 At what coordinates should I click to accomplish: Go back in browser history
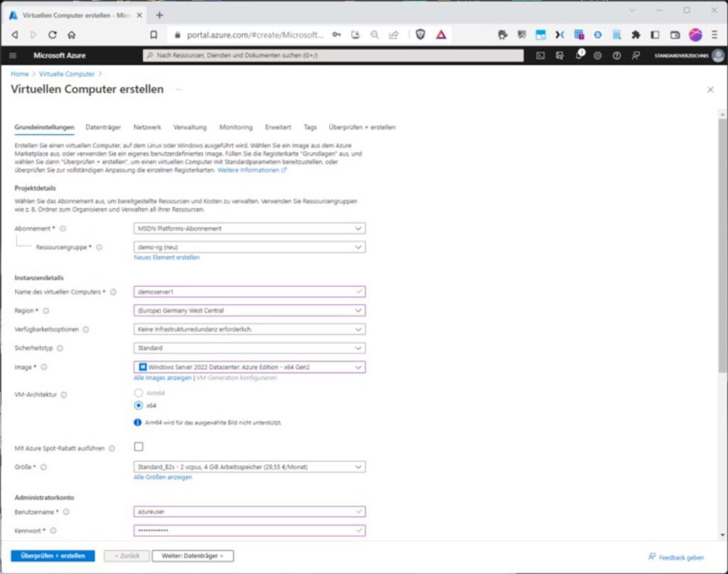(x=15, y=35)
